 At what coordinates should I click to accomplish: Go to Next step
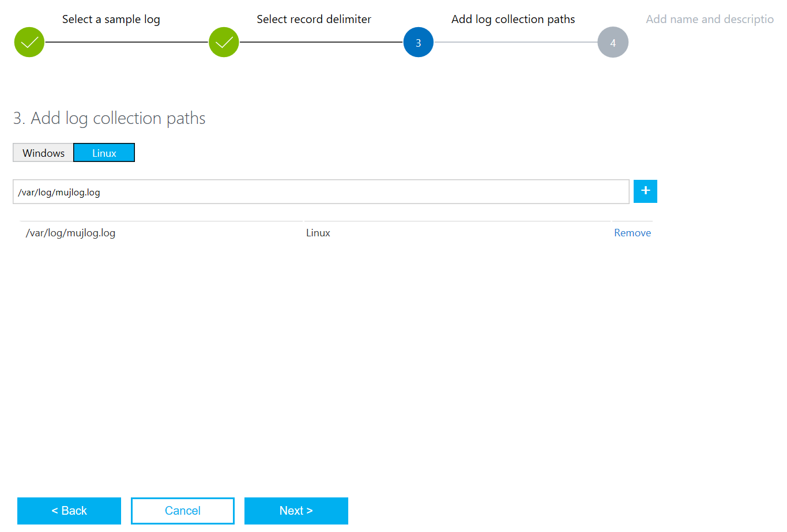pyautogui.click(x=296, y=511)
